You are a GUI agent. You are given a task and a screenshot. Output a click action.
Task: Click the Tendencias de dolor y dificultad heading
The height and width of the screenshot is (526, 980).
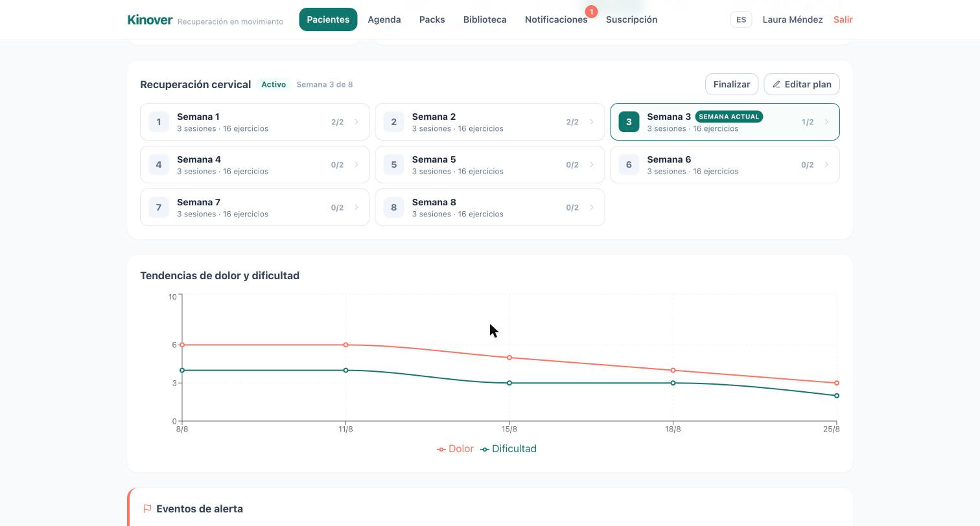pyautogui.click(x=220, y=276)
